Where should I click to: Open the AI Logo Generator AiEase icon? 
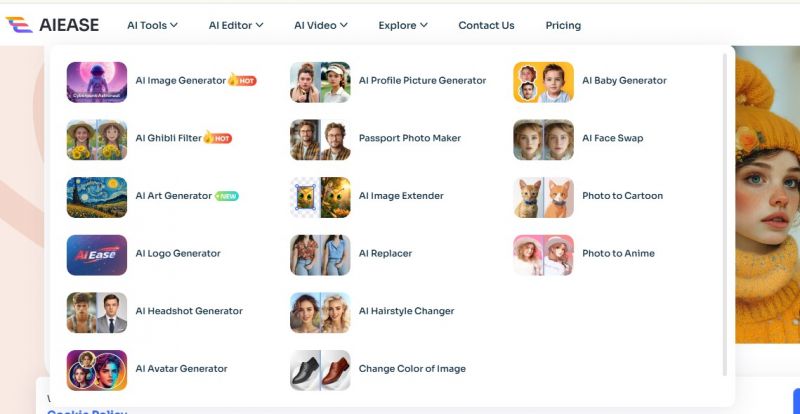pos(97,255)
